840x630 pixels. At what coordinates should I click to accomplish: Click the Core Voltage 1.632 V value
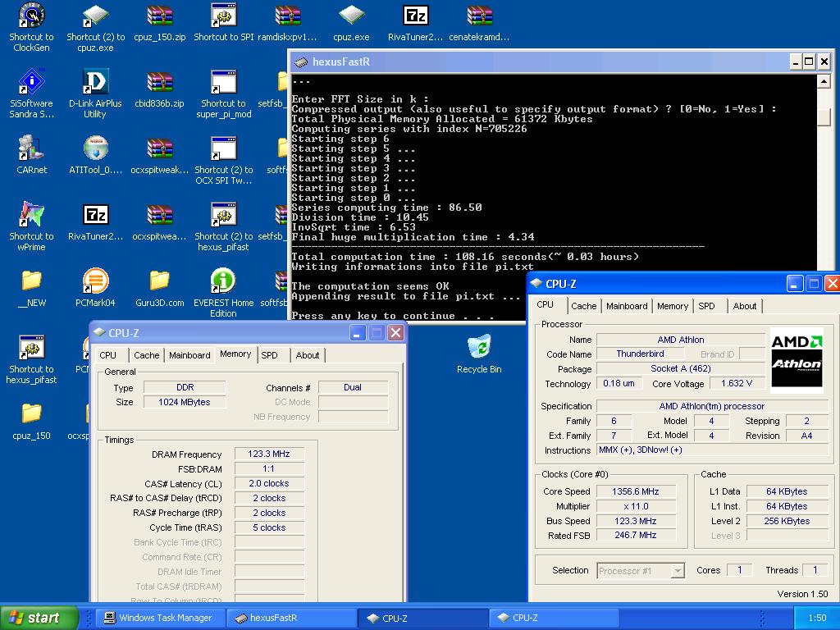[736, 384]
